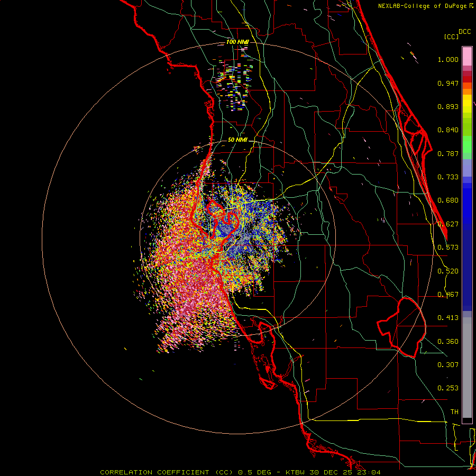
Task: Click the 30 DEC 25 date text
Action: (331, 472)
